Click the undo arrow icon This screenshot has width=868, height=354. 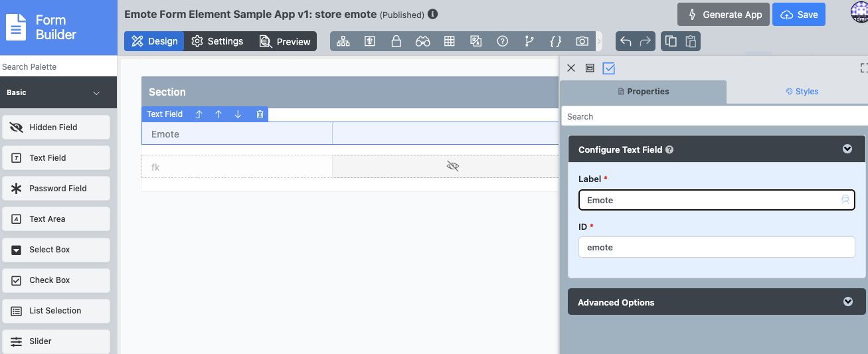(626, 41)
